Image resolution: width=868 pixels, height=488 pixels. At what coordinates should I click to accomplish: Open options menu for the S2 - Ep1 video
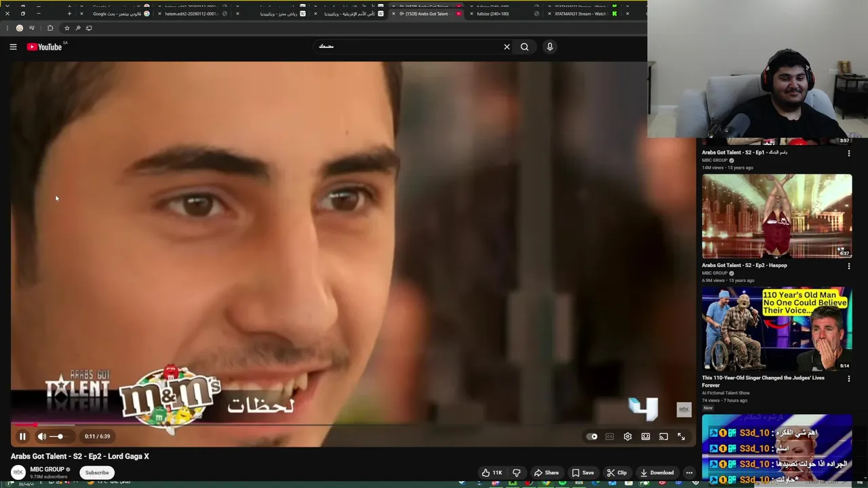[848, 153]
